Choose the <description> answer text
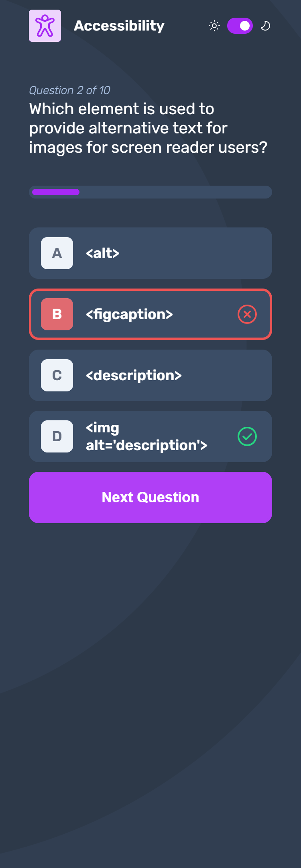Viewport: 301px width, 868px height. (134, 375)
